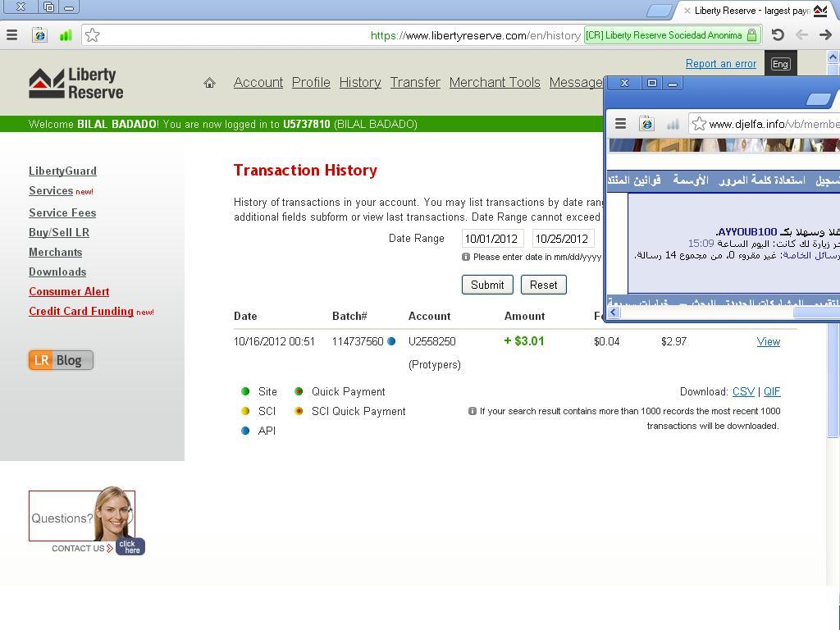The height and width of the screenshot is (630, 840).
Task: Click the green signal bars icon
Action: [x=66, y=35]
